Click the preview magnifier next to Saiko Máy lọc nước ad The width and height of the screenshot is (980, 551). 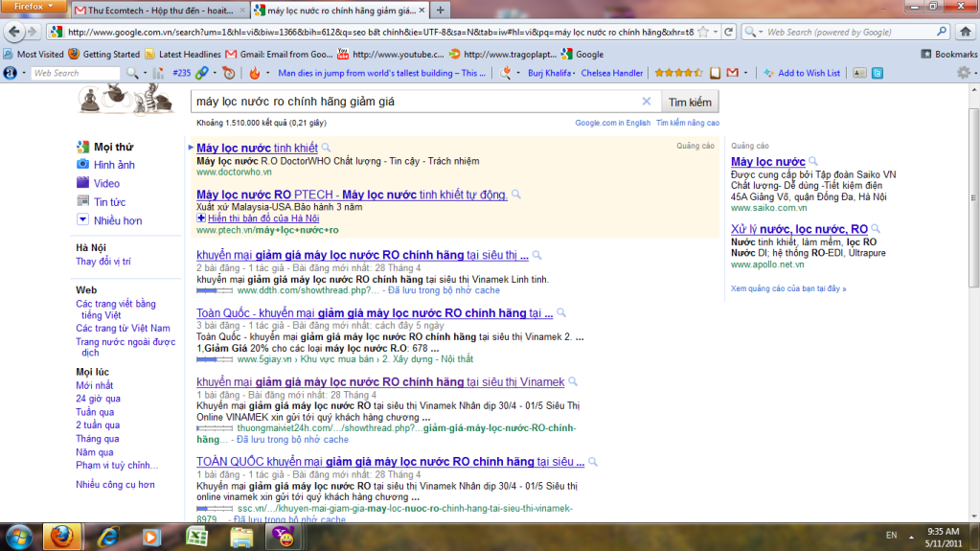(x=813, y=161)
